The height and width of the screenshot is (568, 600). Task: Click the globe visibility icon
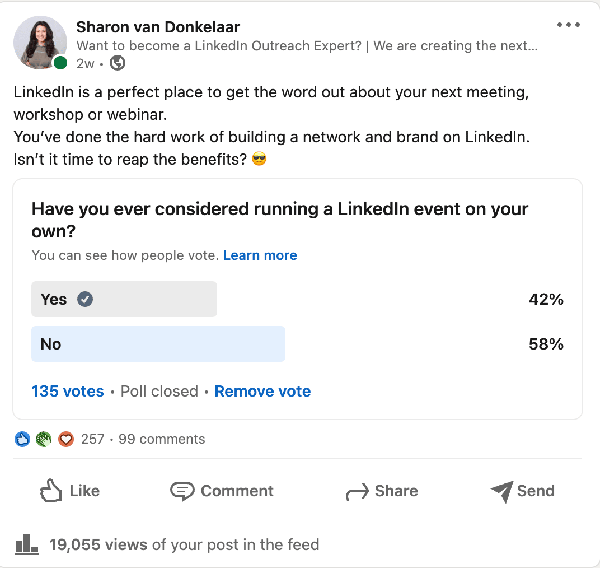(x=117, y=63)
